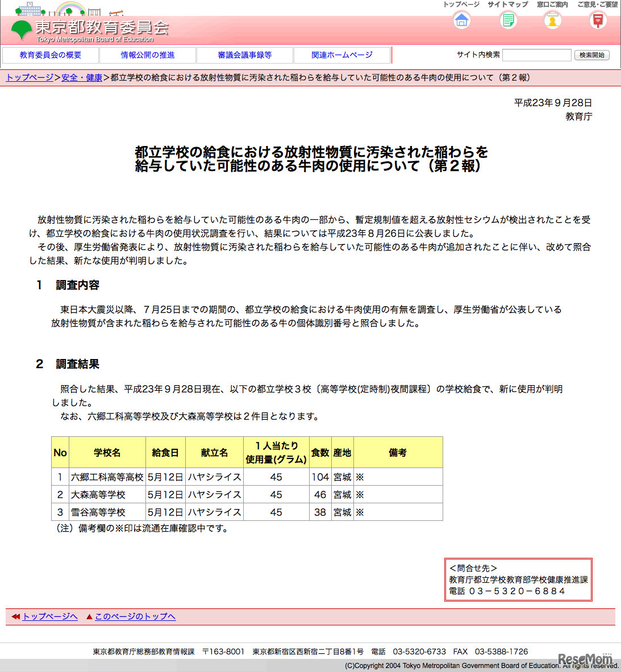Image resolution: width=621 pixels, height=672 pixels.
Task: Click the 窓口ご案内 information desk icon
Action: 552,20
